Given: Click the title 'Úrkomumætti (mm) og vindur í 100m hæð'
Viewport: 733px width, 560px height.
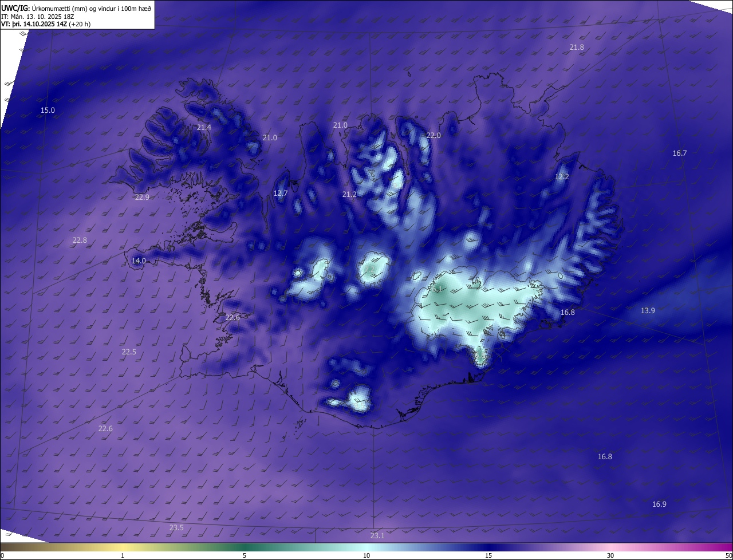Looking at the screenshot, I should [x=91, y=7].
